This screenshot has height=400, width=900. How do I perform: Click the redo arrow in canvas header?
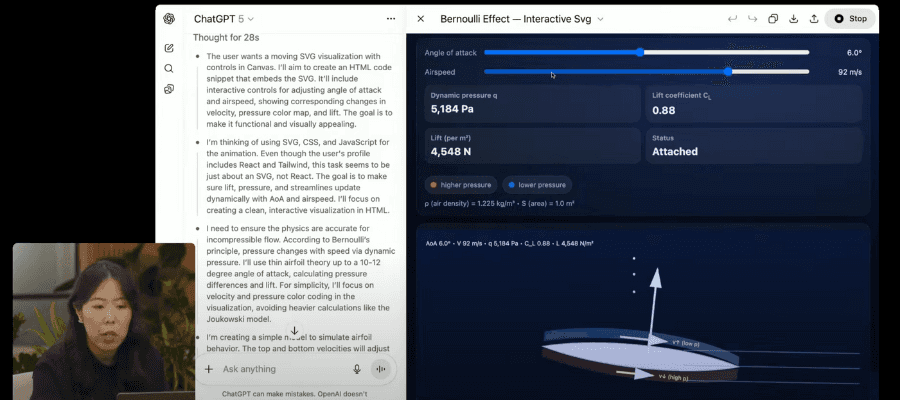pos(752,19)
